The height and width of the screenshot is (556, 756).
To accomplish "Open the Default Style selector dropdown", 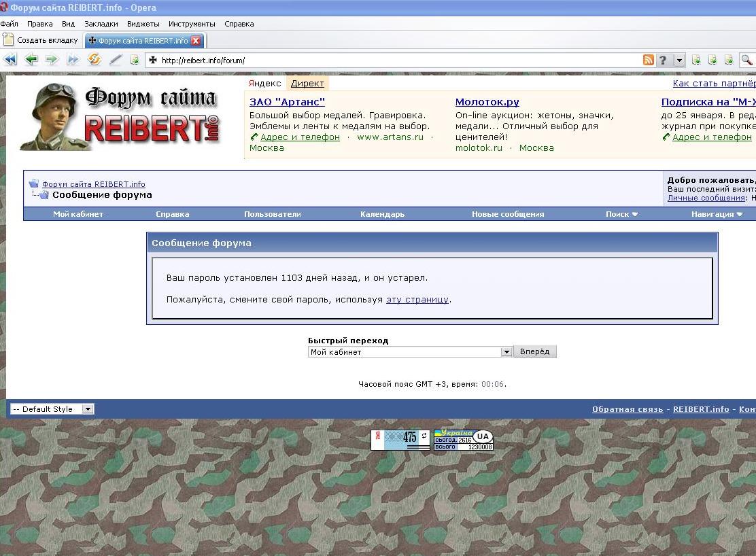I will pyautogui.click(x=52, y=409).
